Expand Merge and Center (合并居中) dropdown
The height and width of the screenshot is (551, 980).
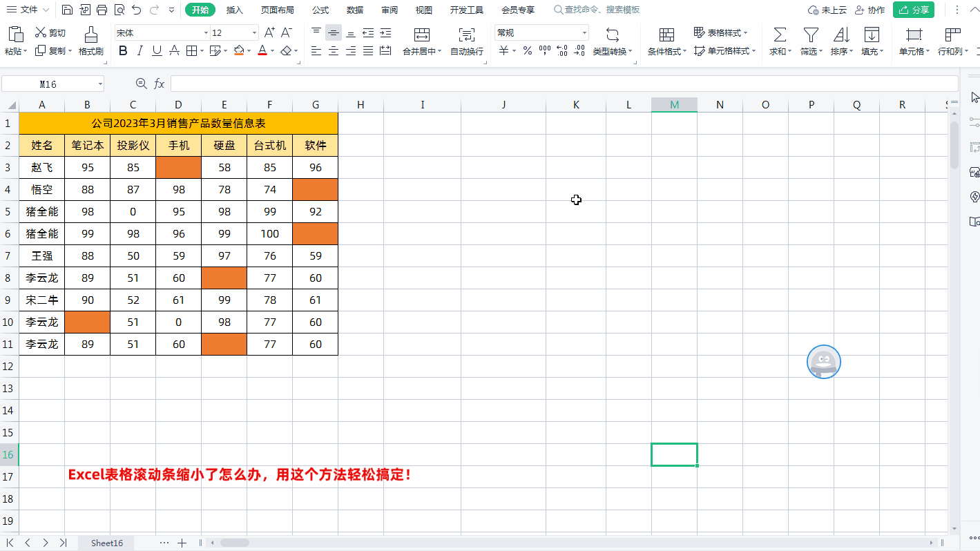[x=440, y=52]
